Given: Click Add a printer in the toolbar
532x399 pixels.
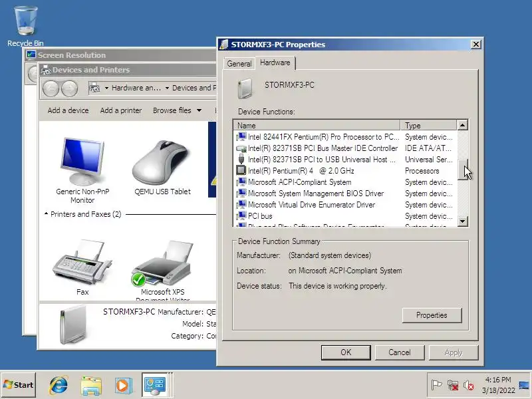Looking at the screenshot, I should coord(121,110).
